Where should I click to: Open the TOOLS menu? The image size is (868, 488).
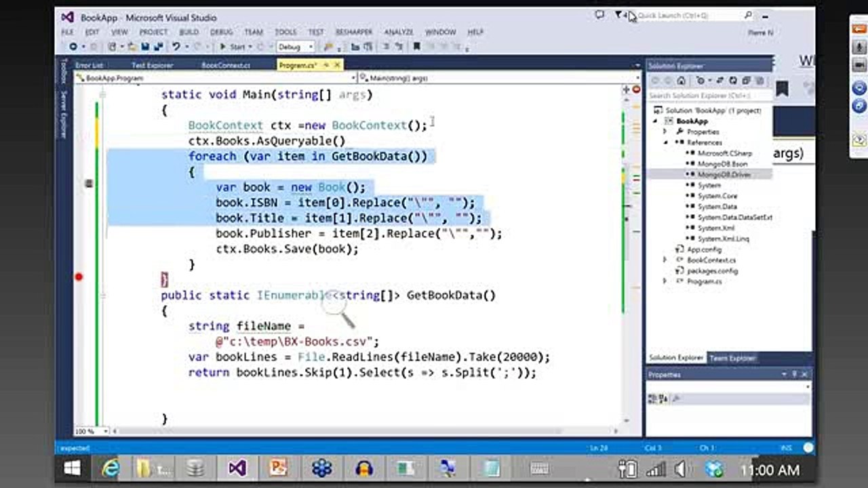(x=285, y=32)
